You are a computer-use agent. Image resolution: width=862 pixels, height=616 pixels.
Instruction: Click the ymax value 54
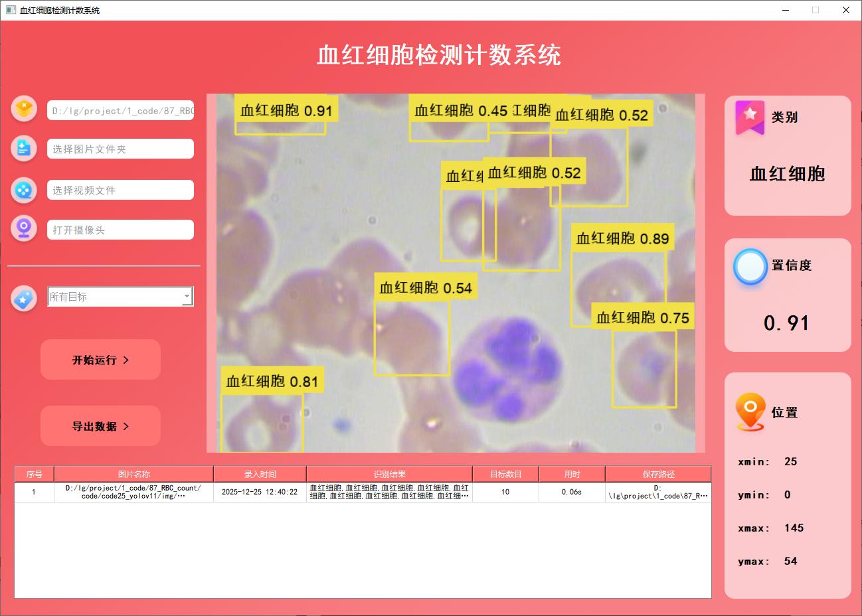(790, 561)
